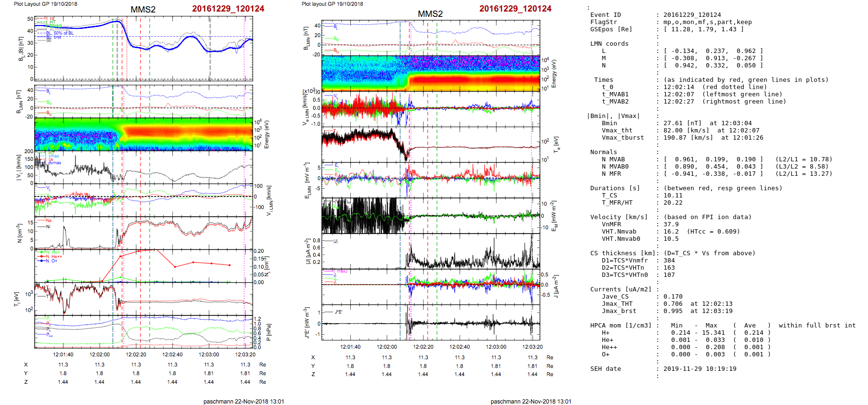Click the paschmann 22-Nov-2018 footer under right plot

[x=531, y=401]
